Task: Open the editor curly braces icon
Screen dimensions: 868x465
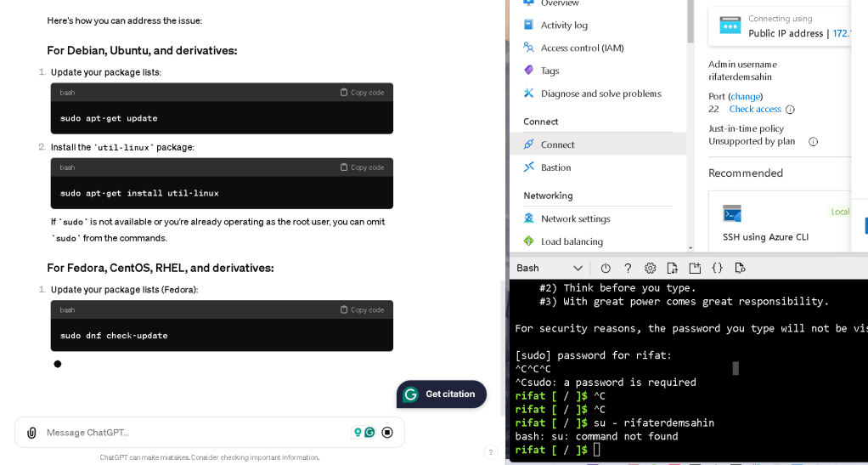Action: (x=718, y=269)
